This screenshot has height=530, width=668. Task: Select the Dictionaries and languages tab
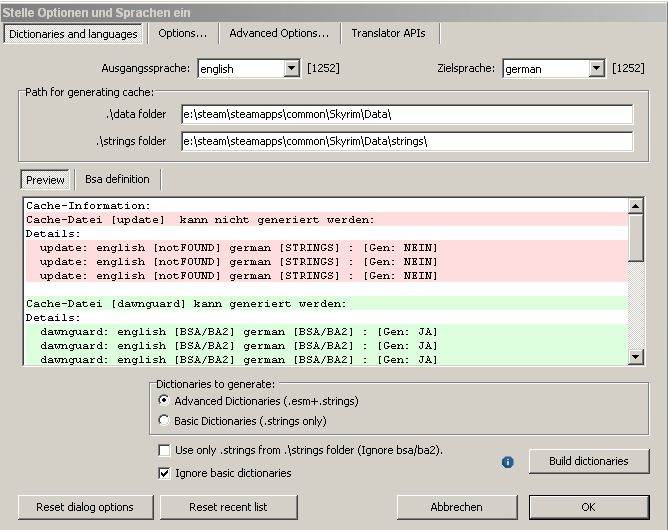[73, 34]
